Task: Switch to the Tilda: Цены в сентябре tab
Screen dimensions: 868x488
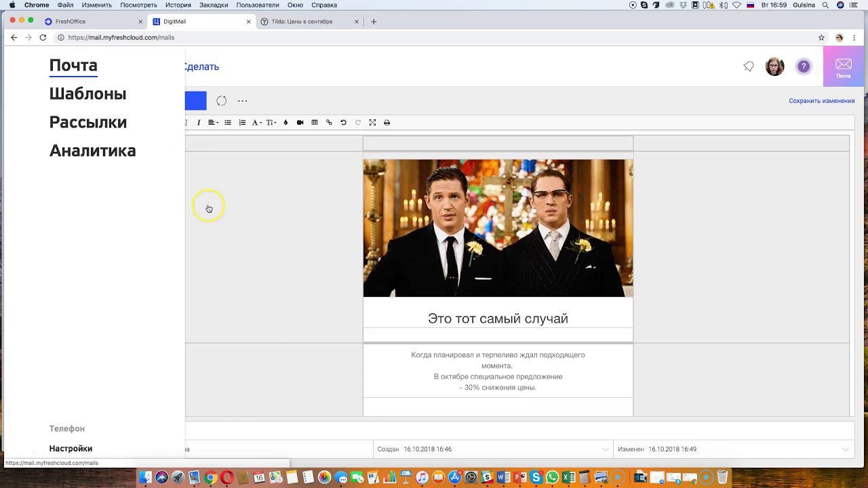Action: 310,22
